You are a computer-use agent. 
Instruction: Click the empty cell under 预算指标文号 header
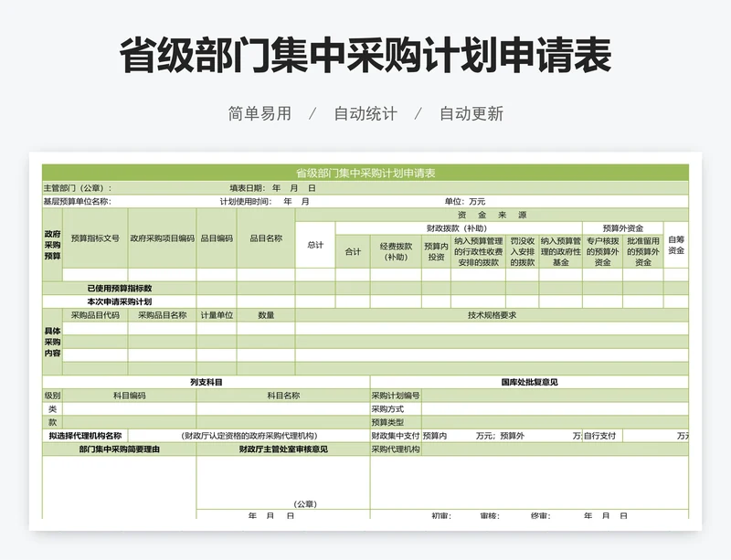(x=95, y=275)
